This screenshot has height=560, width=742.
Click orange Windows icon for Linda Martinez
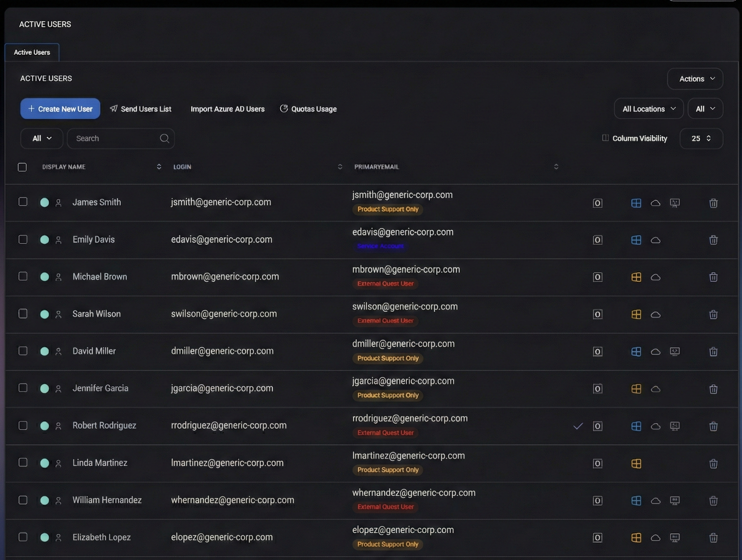tap(636, 463)
